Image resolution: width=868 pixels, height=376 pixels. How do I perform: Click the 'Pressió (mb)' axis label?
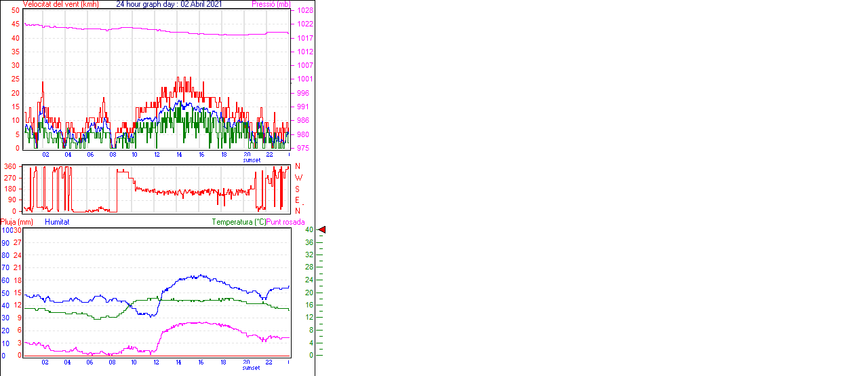[x=271, y=4]
